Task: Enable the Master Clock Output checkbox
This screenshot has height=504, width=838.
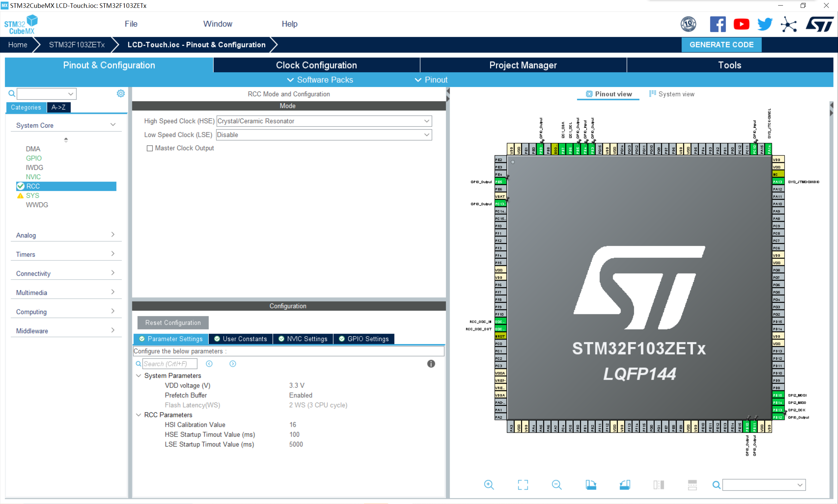Action: tap(150, 148)
